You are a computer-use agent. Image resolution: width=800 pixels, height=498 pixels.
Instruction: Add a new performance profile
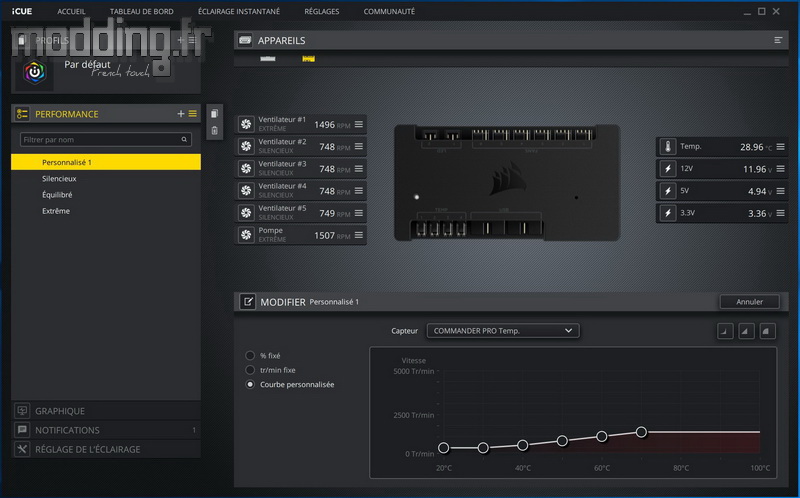coord(181,114)
